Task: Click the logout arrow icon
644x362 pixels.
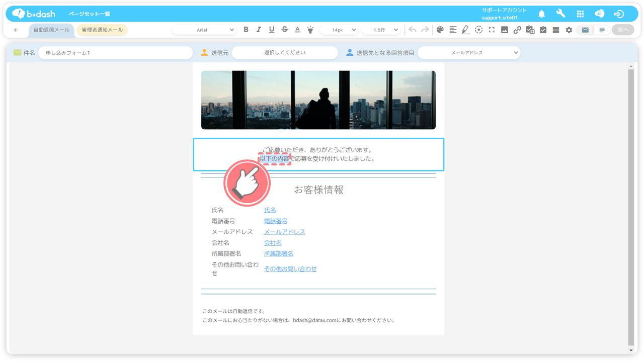Action: pyautogui.click(x=619, y=14)
